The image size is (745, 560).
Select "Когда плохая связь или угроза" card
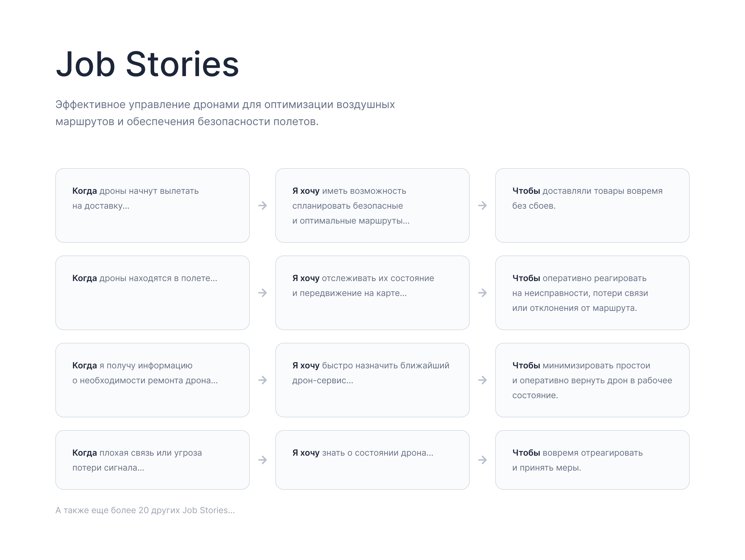point(152,460)
